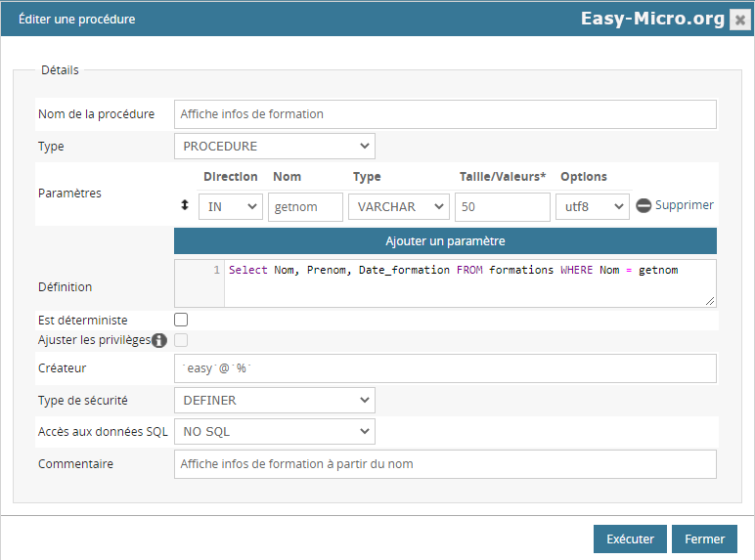The width and height of the screenshot is (755, 560).
Task: Click the Supprimer link
Action: [685, 205]
